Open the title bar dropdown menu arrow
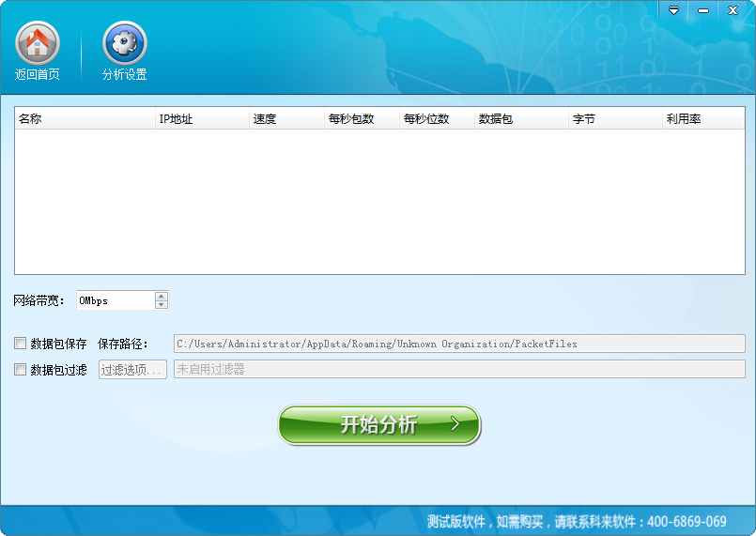The image size is (756, 536). click(x=673, y=10)
